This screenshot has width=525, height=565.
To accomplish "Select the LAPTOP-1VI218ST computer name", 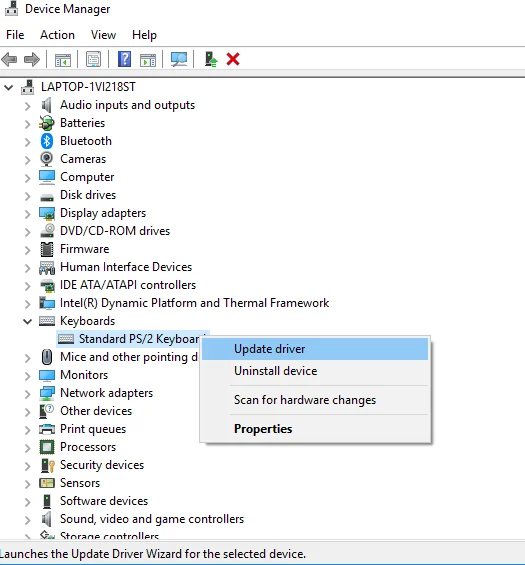I will [88, 87].
